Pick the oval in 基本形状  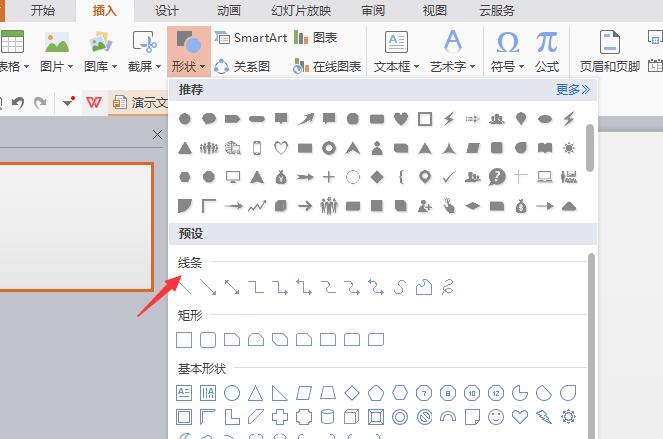pyautogui.click(x=232, y=393)
